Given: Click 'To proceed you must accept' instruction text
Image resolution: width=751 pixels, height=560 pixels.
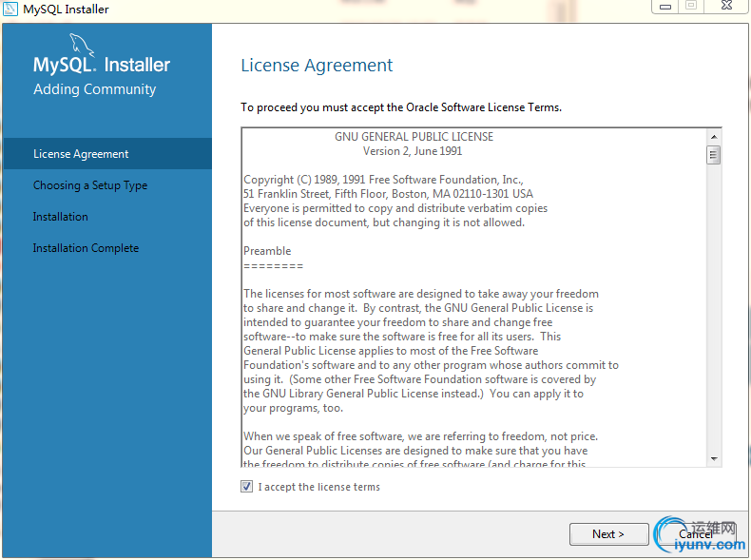Looking at the screenshot, I should click(x=401, y=107).
